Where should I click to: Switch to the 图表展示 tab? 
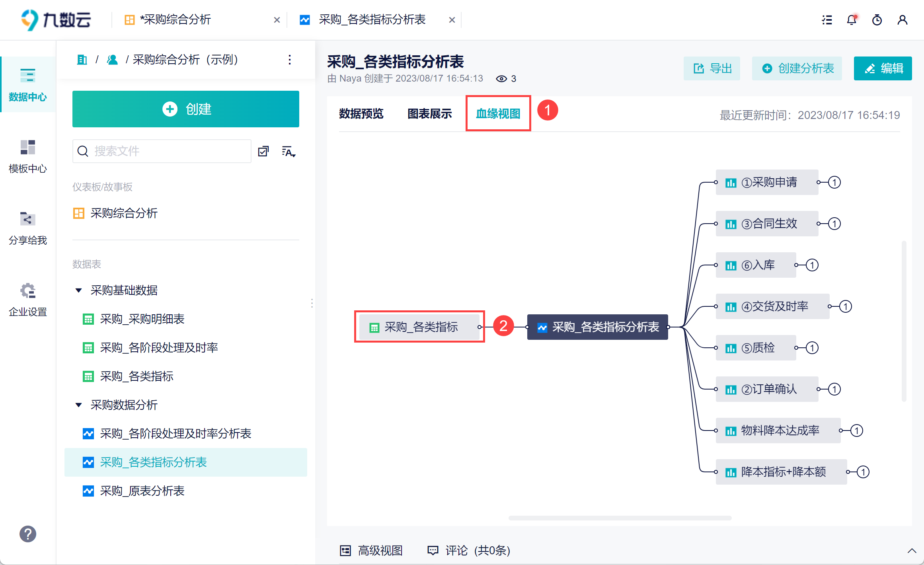coord(430,114)
